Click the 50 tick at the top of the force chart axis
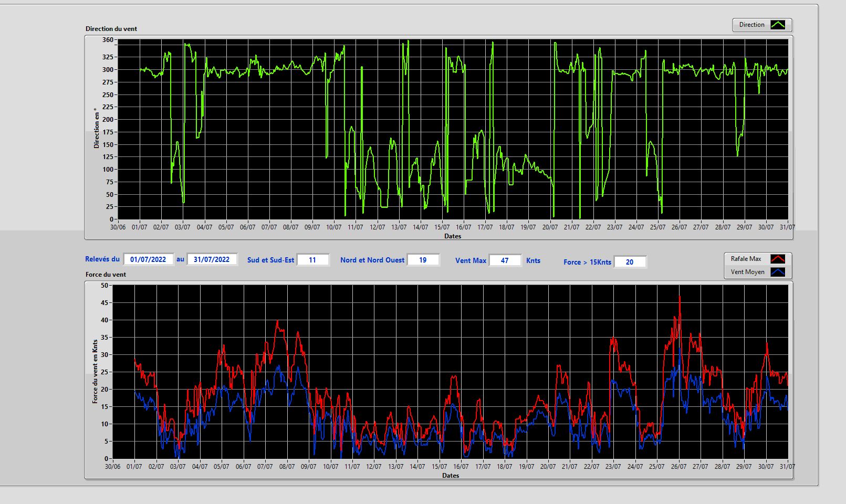 pyautogui.click(x=105, y=286)
